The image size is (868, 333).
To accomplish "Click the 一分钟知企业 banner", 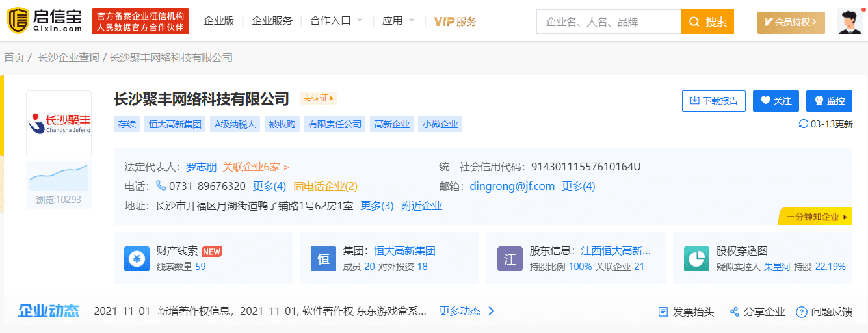I will (815, 217).
